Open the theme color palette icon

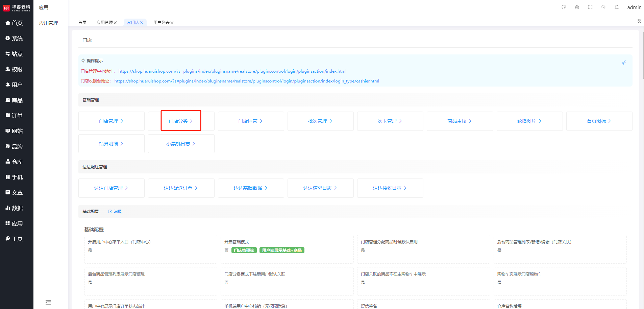click(x=564, y=7)
